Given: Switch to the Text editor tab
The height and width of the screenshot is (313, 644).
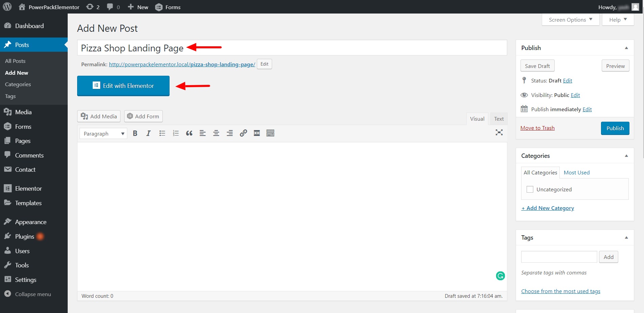Looking at the screenshot, I should pyautogui.click(x=499, y=119).
